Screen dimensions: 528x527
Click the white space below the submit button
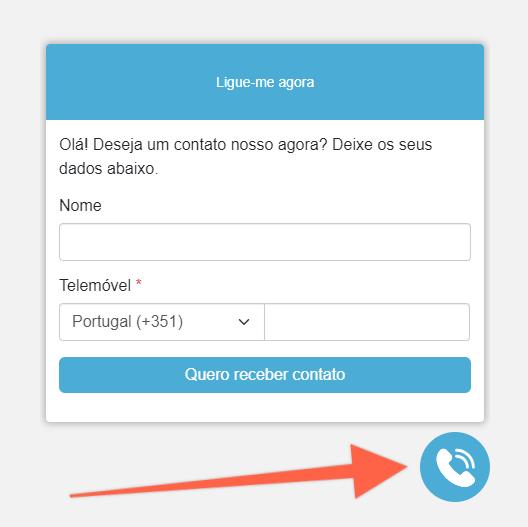tap(265, 407)
